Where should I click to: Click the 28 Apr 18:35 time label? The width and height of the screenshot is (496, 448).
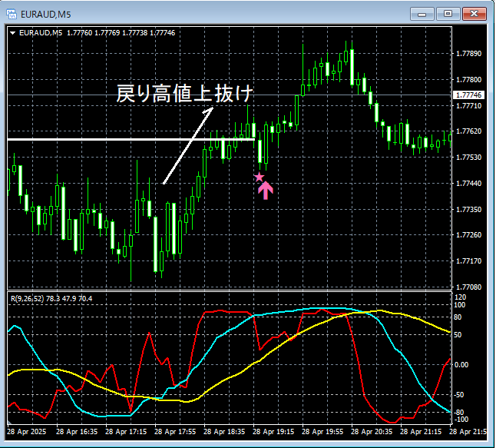click(x=224, y=432)
